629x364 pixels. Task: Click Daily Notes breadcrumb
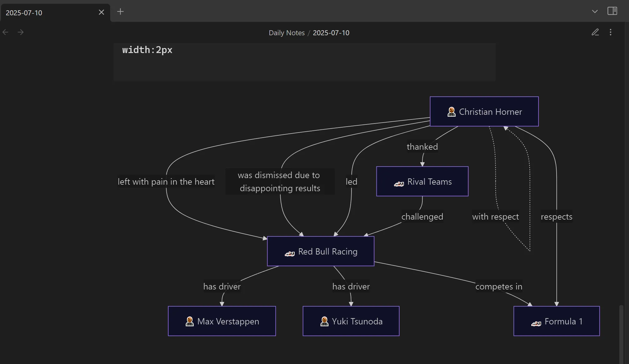pyautogui.click(x=287, y=33)
